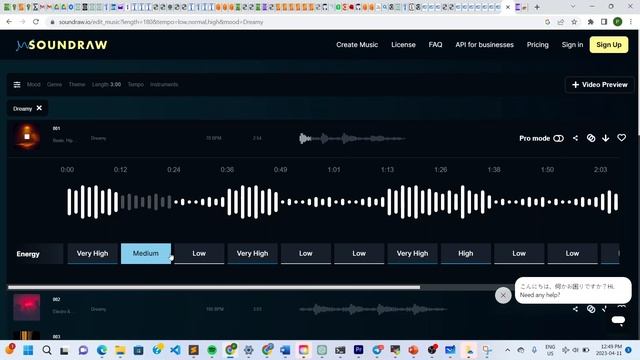Select Low energy block after Medium
The width and height of the screenshot is (640, 360).
(199, 253)
